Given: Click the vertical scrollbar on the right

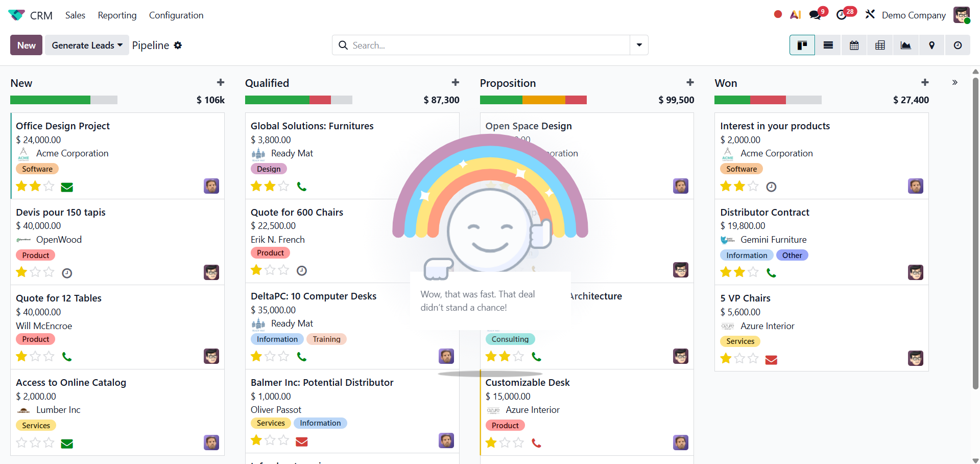Looking at the screenshot, I should [975, 233].
